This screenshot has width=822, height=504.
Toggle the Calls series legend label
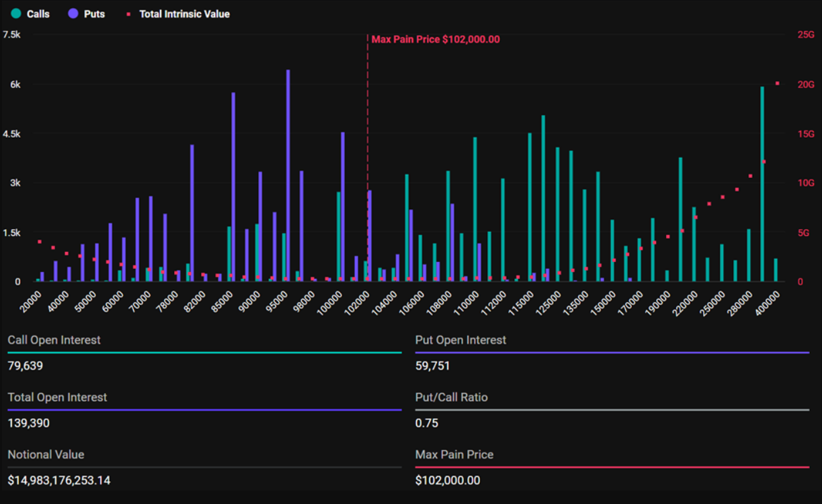38,13
